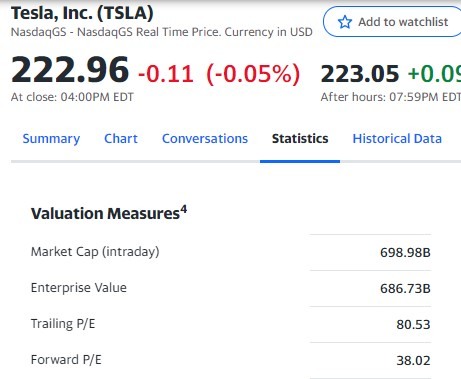Open the Historical Data tab
The height and width of the screenshot is (379, 461).
(397, 139)
